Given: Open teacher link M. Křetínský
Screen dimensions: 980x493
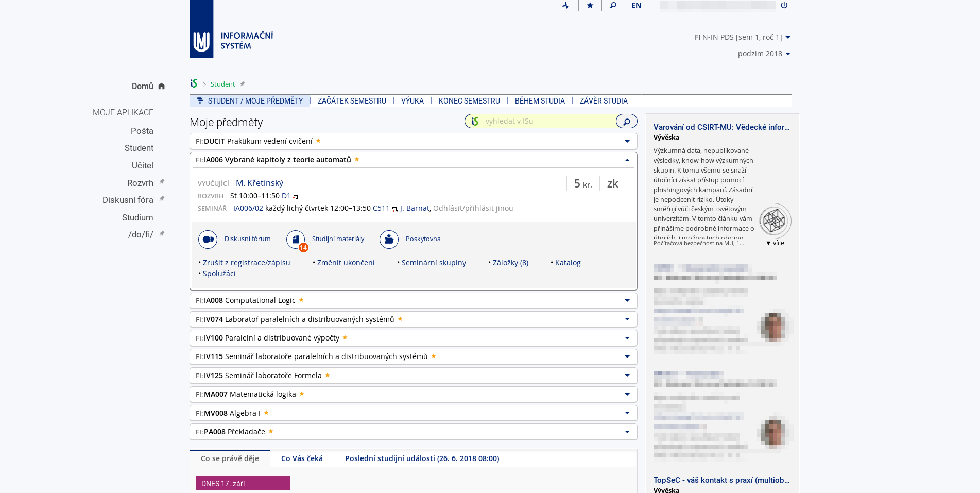Looking at the screenshot, I should pyautogui.click(x=260, y=183).
